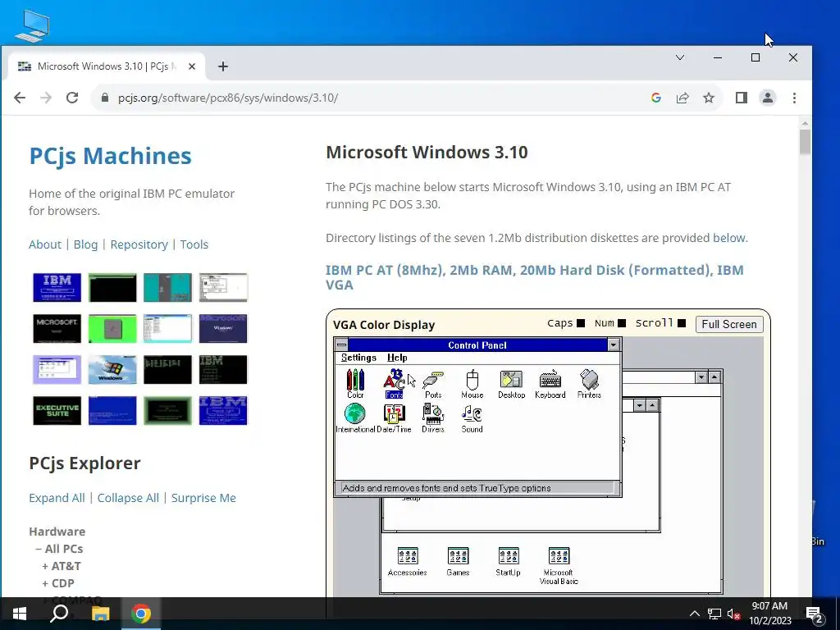Open the EXECUTIVE SUITE thumbnail
840x630 pixels.
(57, 410)
